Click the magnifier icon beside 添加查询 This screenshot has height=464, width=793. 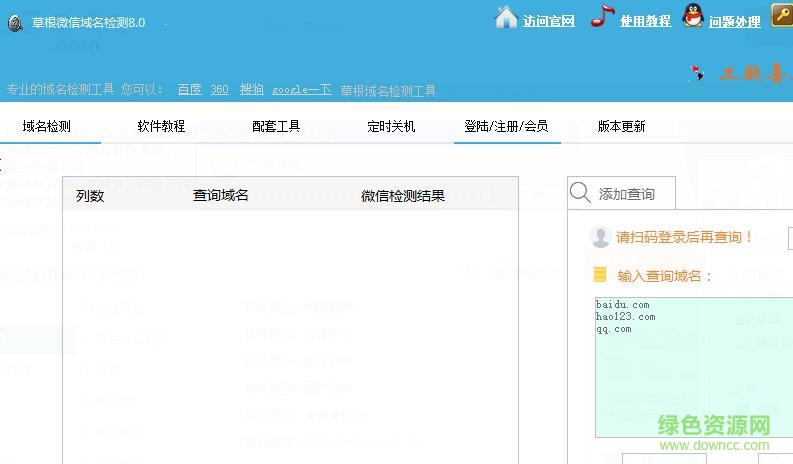pyautogui.click(x=580, y=193)
